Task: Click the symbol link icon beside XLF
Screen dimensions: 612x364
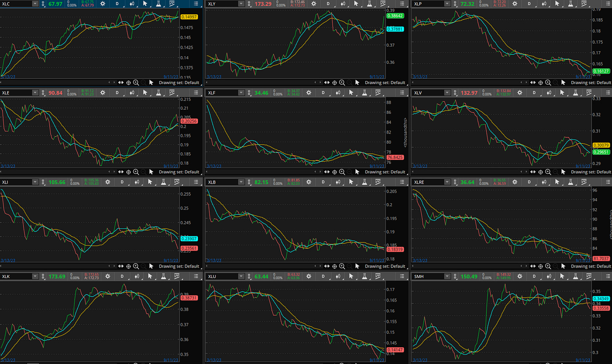Action: pos(248,93)
